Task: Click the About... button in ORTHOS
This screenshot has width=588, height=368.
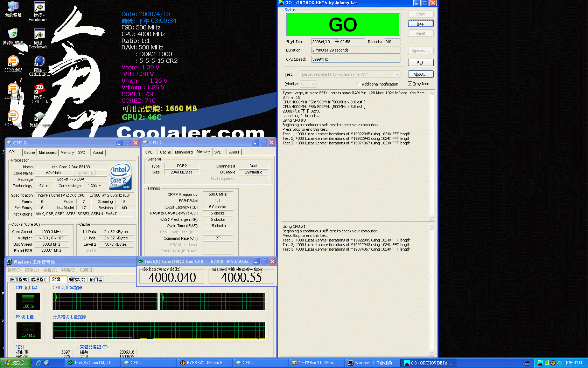Action: pyautogui.click(x=421, y=74)
